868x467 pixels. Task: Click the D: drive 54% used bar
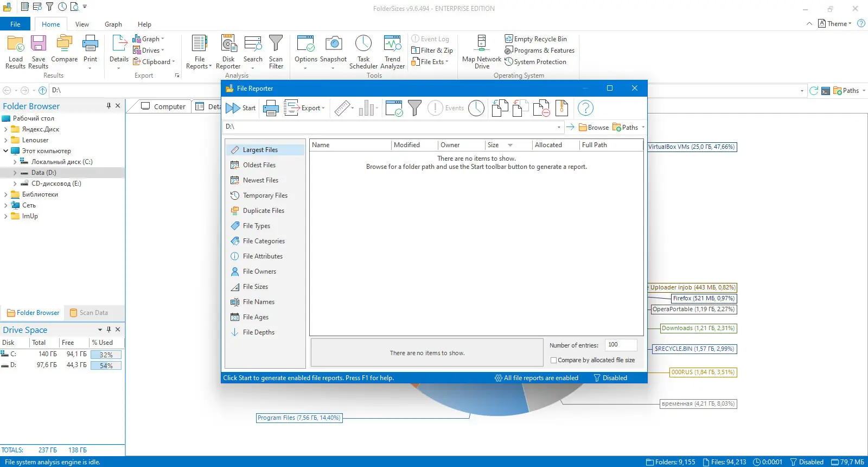(106, 365)
